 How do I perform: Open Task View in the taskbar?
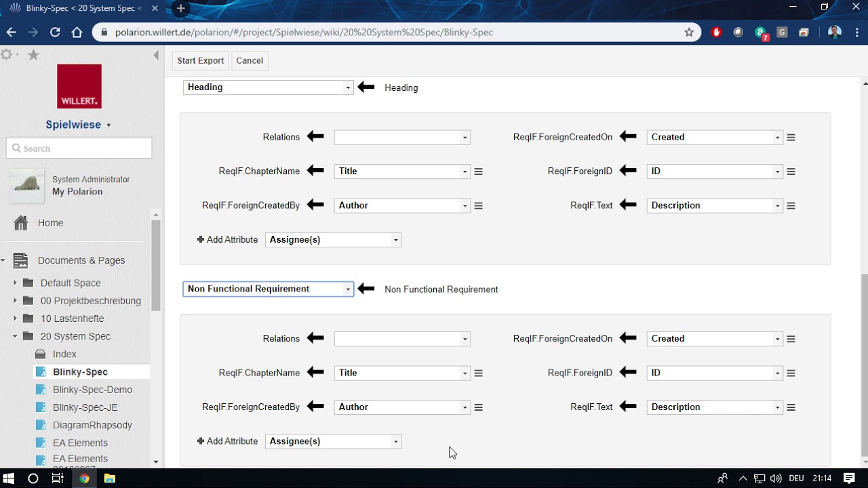coord(58,479)
